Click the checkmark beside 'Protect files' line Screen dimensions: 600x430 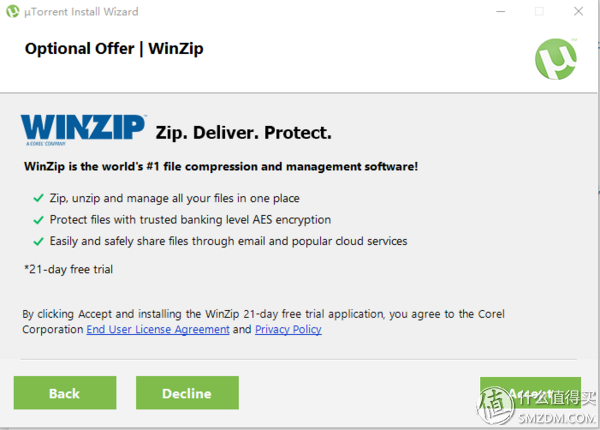pos(39,220)
